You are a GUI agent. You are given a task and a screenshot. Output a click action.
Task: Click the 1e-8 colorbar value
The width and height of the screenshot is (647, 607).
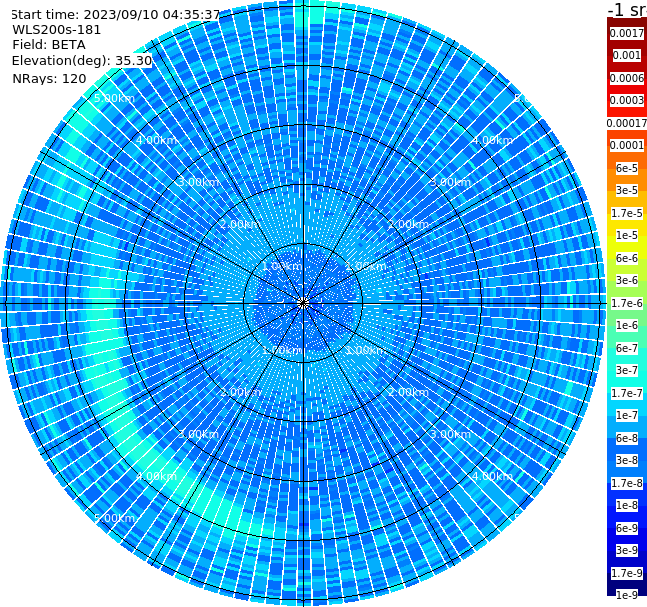[x=627, y=505]
